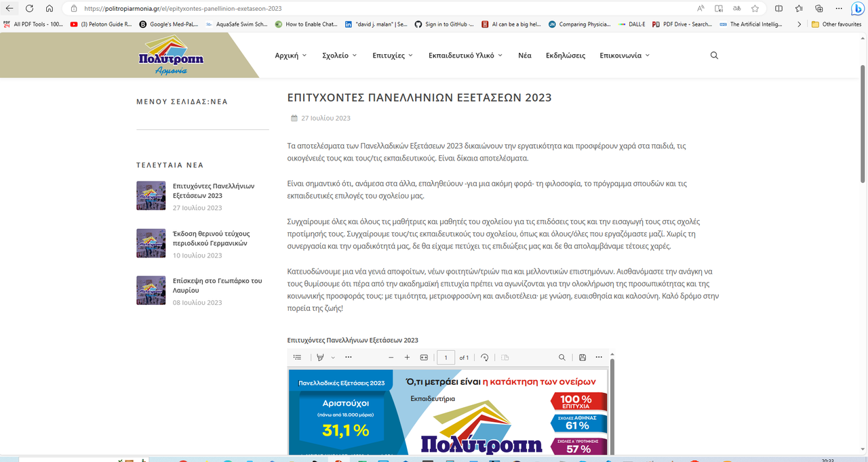Open the Peloton Guide bookmark

click(101, 24)
